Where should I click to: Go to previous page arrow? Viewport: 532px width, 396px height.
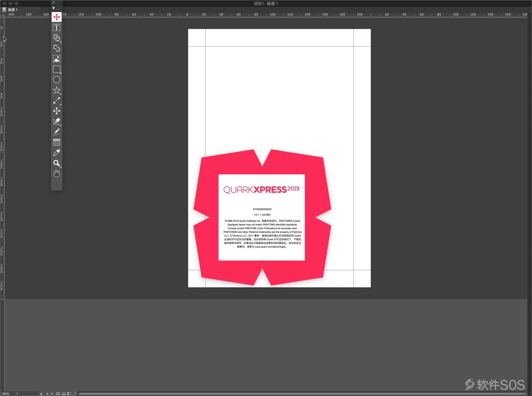[x=47, y=394]
